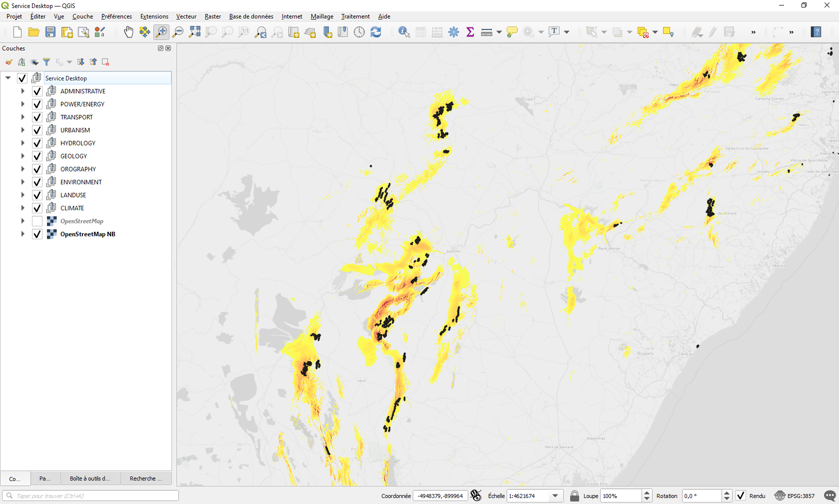This screenshot has height=504, width=839.
Task: Open the Échelle scale dropdown
Action: click(555, 496)
